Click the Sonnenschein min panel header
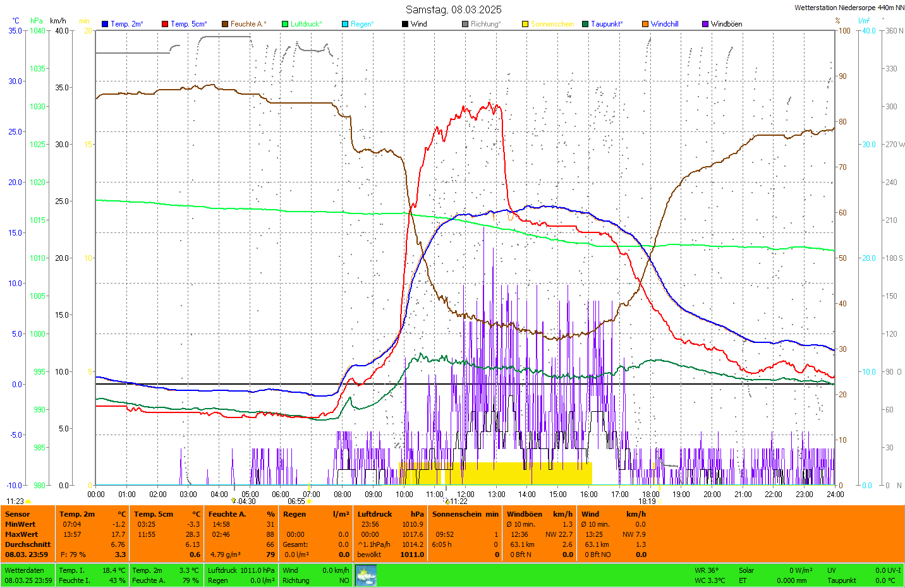Image resolution: width=905 pixels, height=588 pixels. [x=465, y=514]
